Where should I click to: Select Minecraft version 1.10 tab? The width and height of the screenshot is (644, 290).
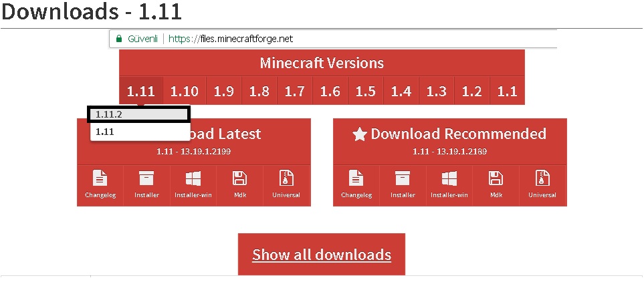pyautogui.click(x=185, y=91)
